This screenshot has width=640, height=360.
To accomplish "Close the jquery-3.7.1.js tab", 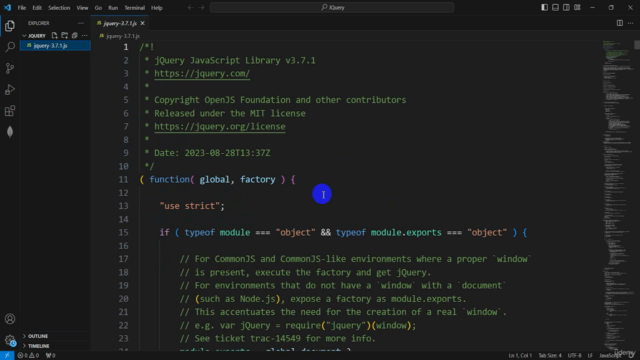I will [x=142, y=23].
